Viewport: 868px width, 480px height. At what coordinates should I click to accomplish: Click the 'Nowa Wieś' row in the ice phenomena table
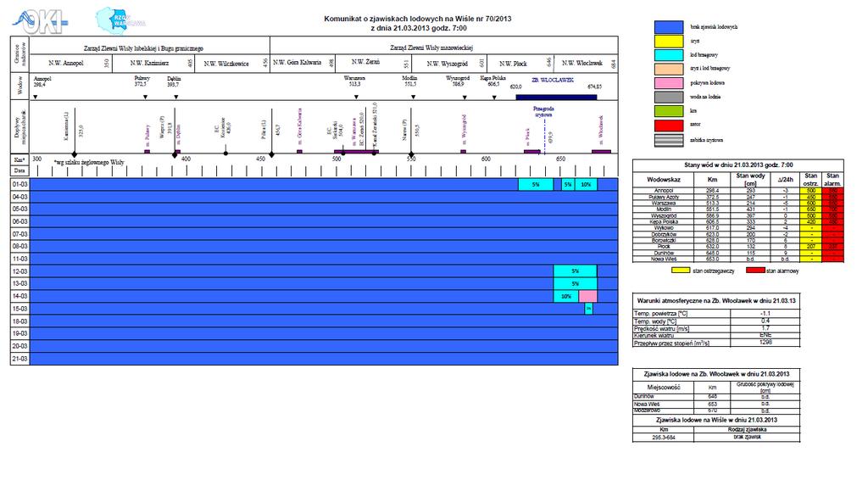pos(716,405)
